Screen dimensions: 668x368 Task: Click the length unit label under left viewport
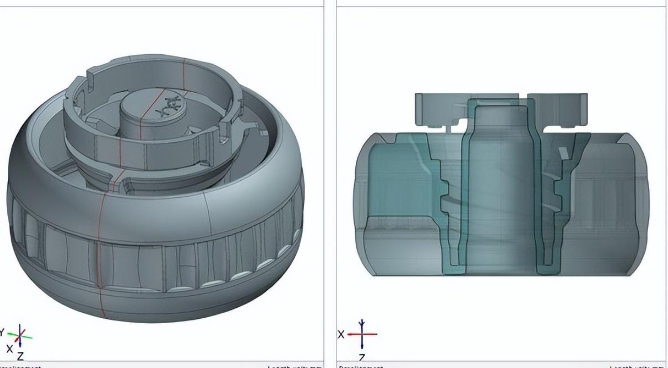click(x=295, y=366)
